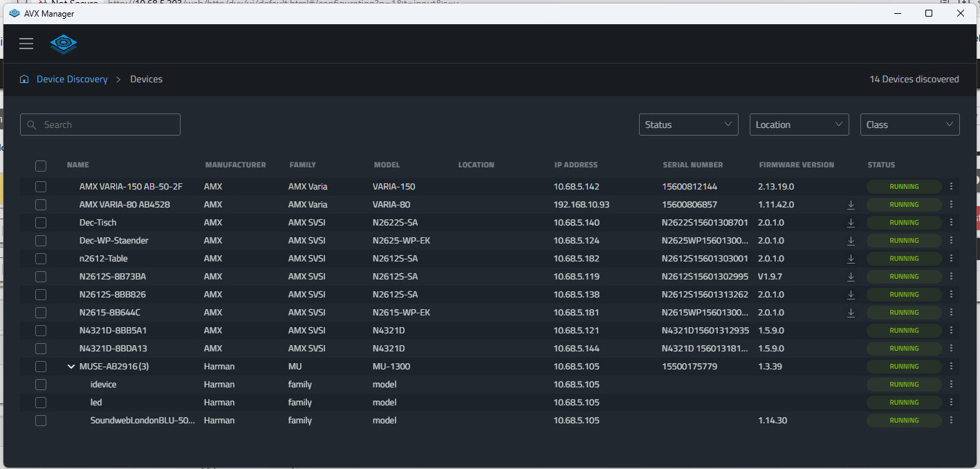
Task: Click the IP address 192.168.10.93
Action: 582,205
